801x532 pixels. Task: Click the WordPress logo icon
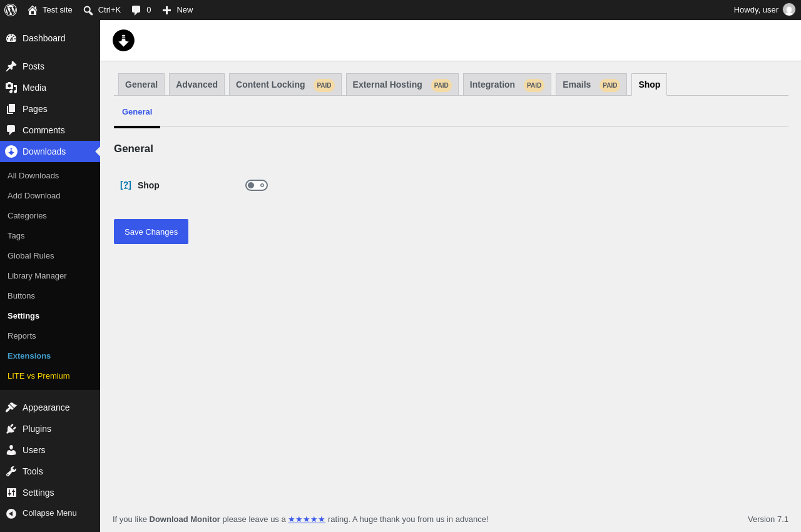tap(11, 10)
